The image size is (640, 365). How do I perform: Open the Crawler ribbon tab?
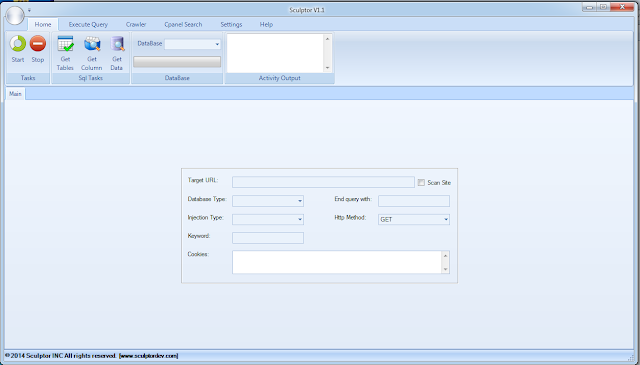[x=136, y=24]
